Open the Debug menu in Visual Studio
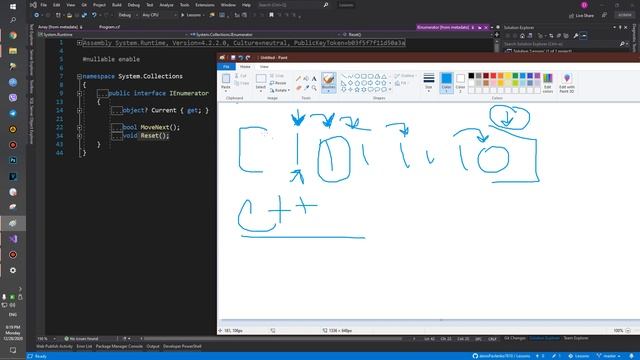 pos(133,5)
